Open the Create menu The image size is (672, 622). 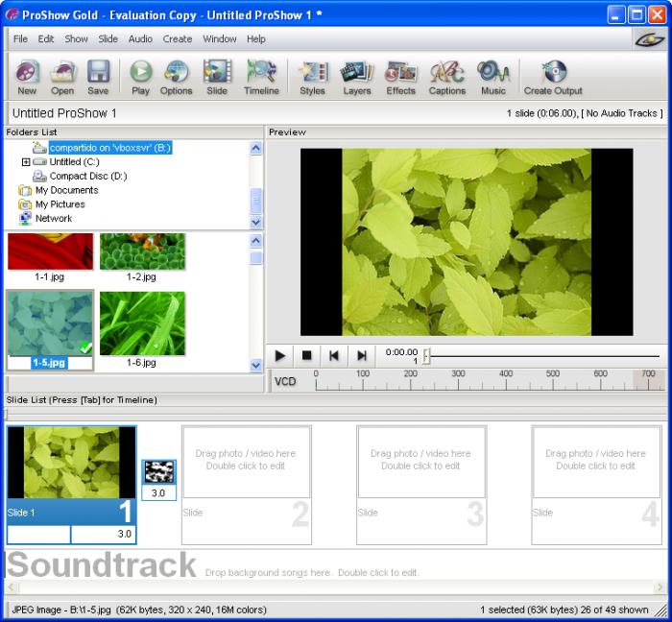coord(178,39)
